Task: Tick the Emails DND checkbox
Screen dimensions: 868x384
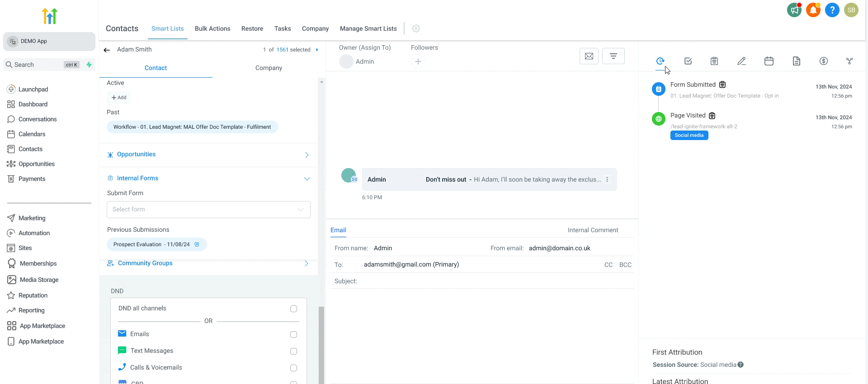Action: click(293, 335)
